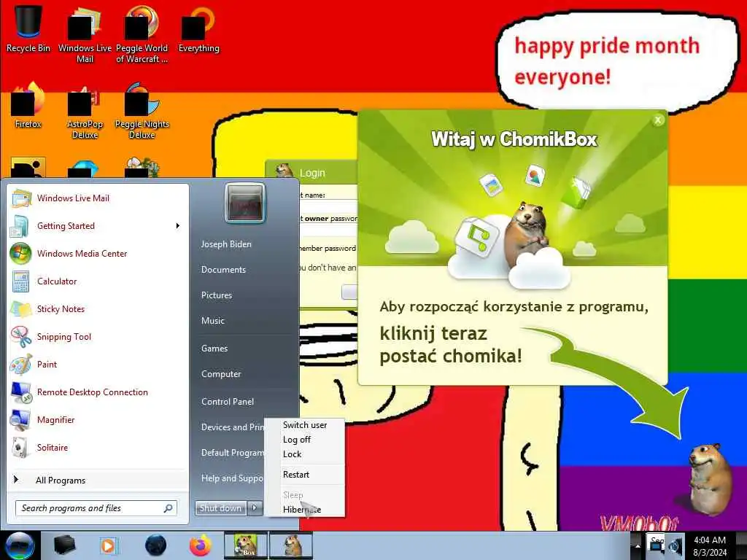The height and width of the screenshot is (560, 747).
Task: Open Games from Start menu
Action: (214, 348)
